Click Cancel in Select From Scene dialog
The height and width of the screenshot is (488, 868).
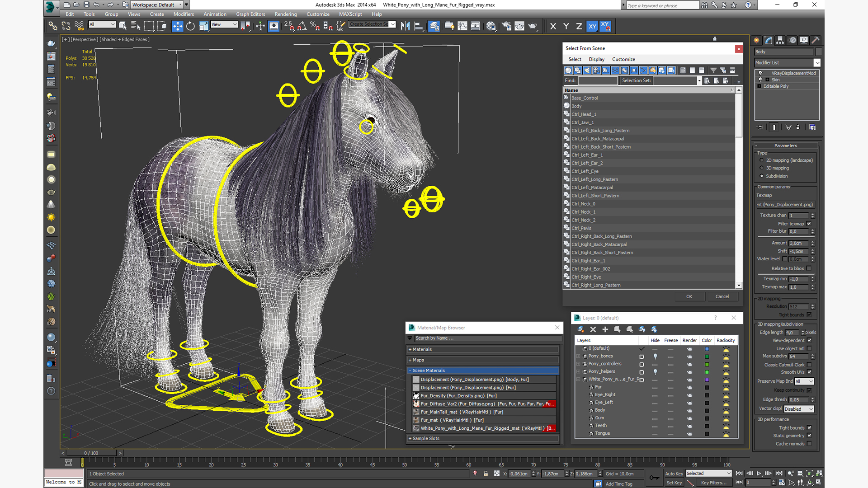click(x=722, y=296)
